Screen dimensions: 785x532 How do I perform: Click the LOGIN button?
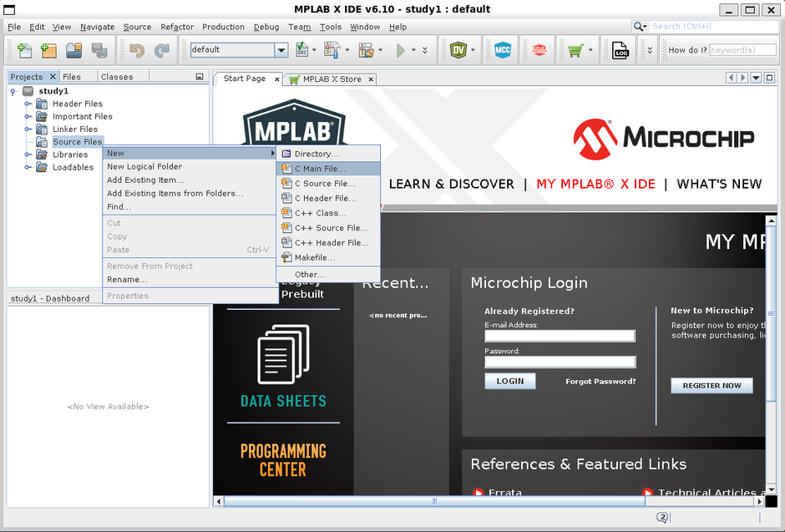tap(509, 380)
